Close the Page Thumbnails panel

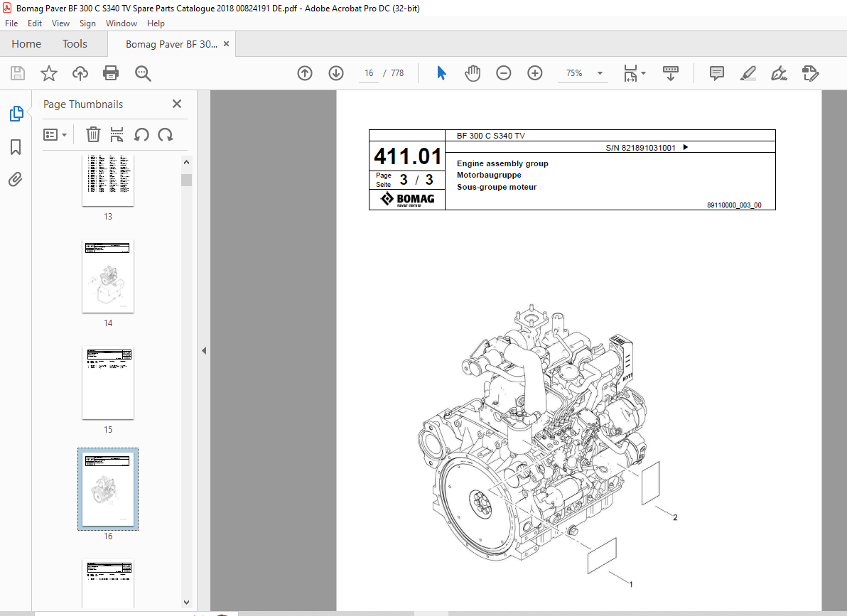click(x=177, y=104)
